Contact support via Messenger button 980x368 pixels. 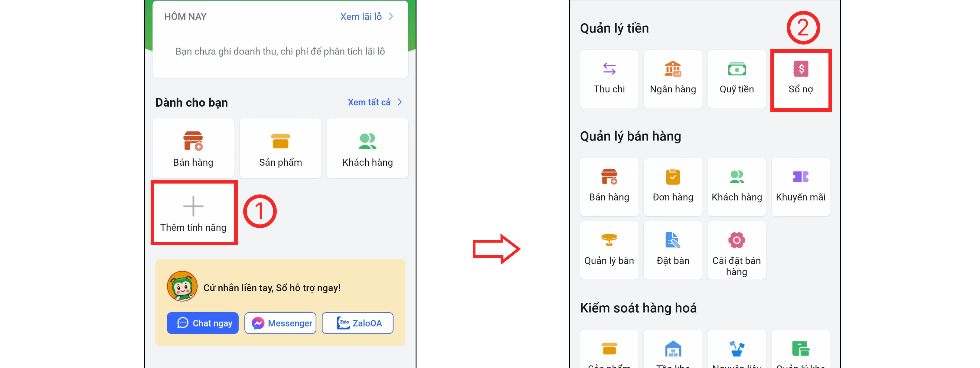coord(280,323)
